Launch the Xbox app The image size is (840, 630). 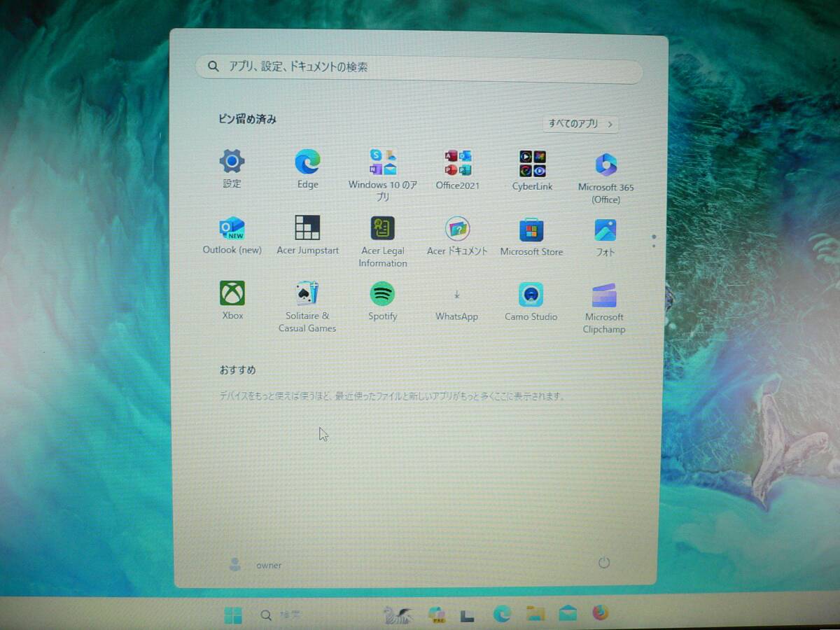[x=232, y=300]
